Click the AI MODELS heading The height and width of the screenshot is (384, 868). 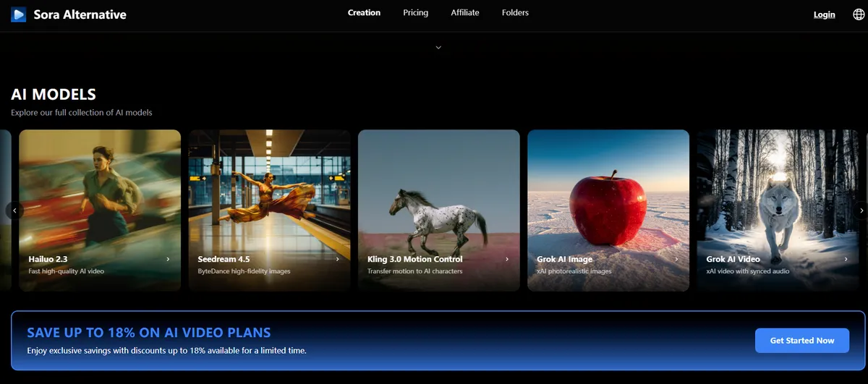[x=54, y=94]
